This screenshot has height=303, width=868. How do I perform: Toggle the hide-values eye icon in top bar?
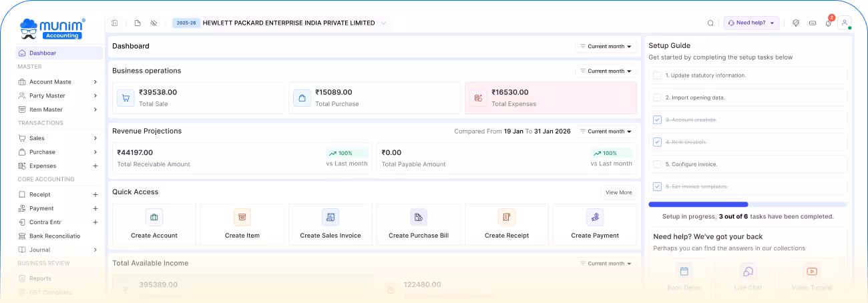click(154, 23)
